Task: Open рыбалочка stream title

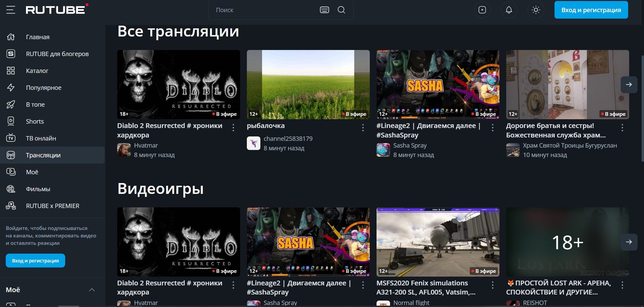Action: [266, 126]
